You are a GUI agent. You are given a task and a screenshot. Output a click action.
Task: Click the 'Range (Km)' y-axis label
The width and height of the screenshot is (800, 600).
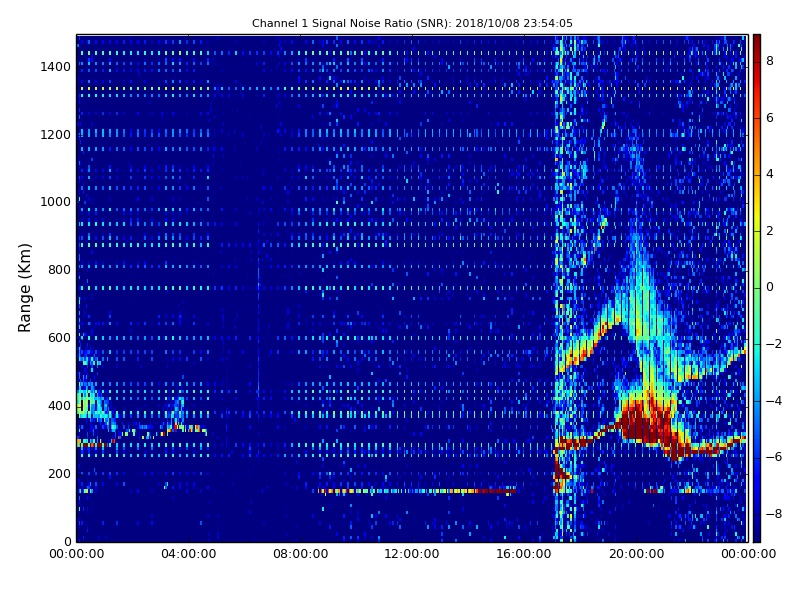coord(24,288)
